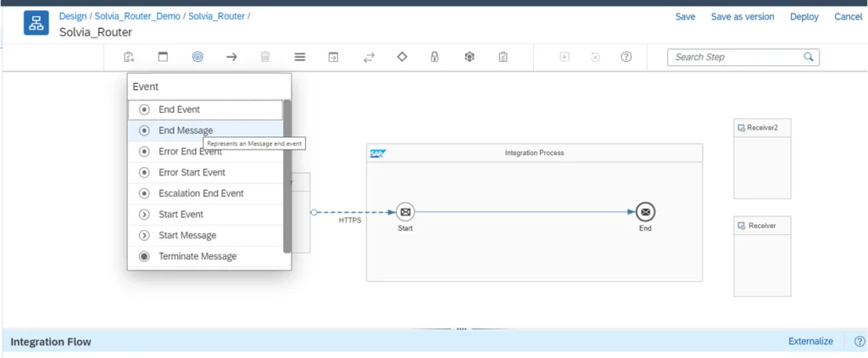Screen dimensions: 868x358
Task: Open the Security lock icon
Action: pyautogui.click(x=434, y=57)
